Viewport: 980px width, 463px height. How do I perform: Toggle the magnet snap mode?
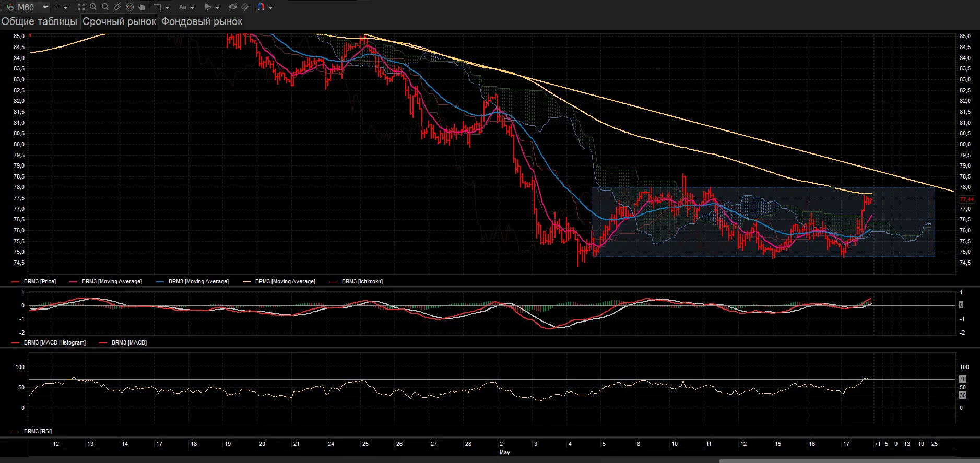261,7
